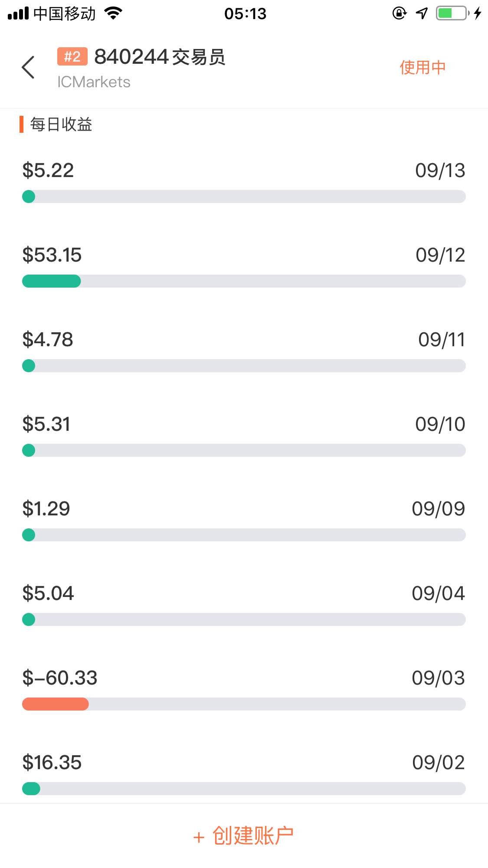Tap the back arrow icon

pyautogui.click(x=28, y=67)
